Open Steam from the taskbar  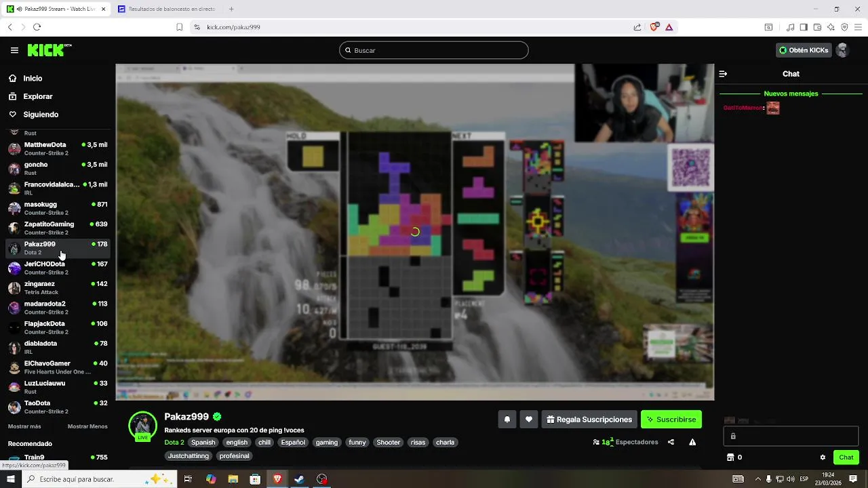coord(299,479)
